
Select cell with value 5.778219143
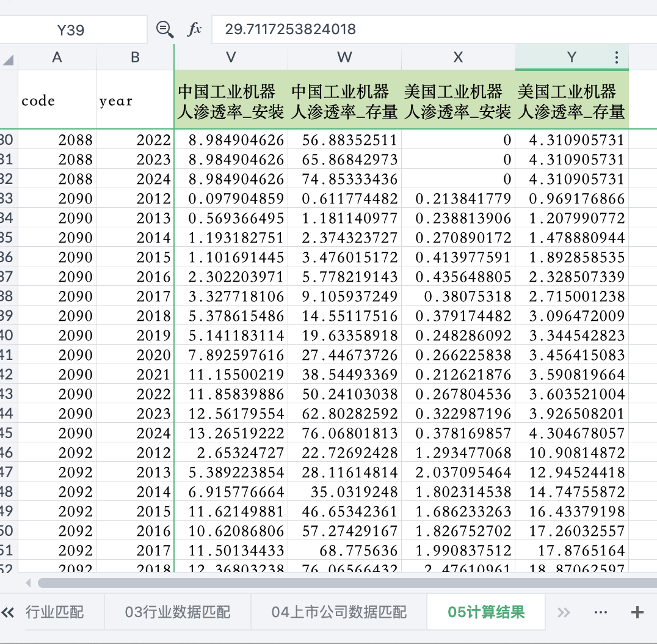[x=344, y=277]
